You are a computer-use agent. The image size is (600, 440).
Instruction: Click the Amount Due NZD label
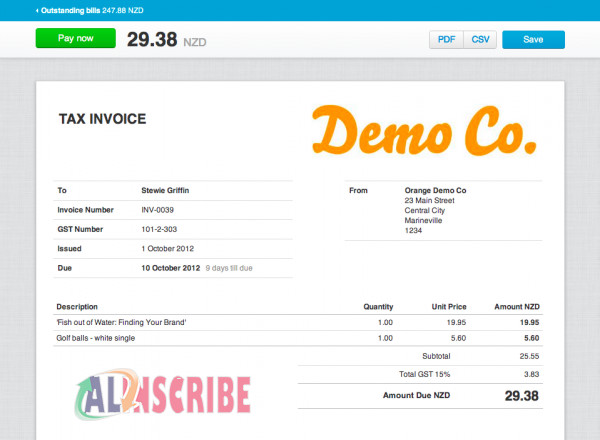[416, 395]
